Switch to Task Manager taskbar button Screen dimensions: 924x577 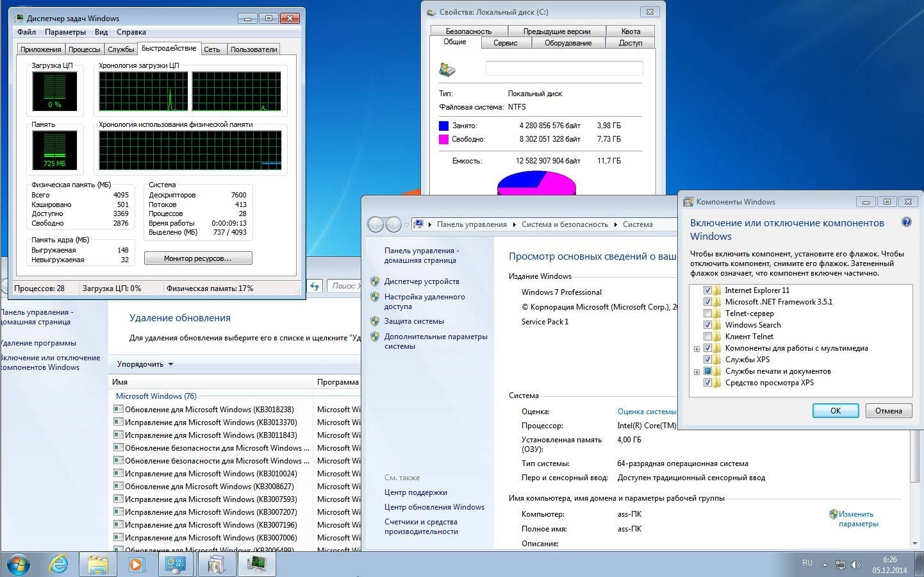(x=257, y=564)
